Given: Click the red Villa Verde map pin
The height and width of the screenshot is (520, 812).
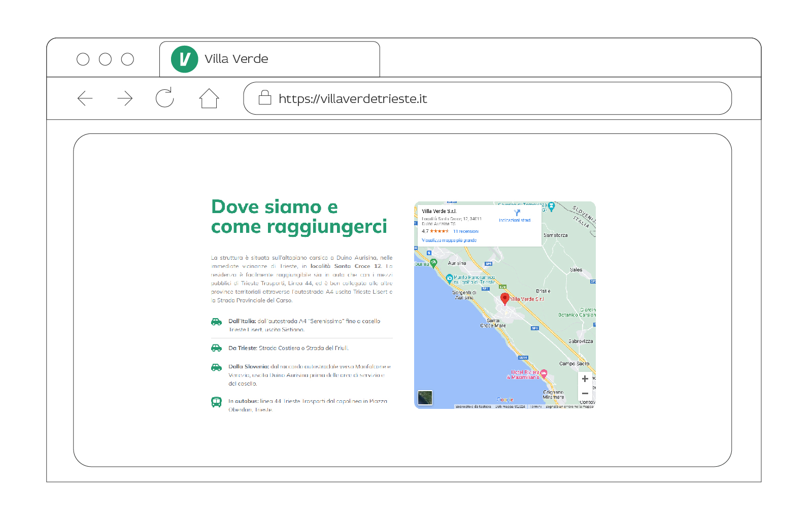Looking at the screenshot, I should pyautogui.click(x=504, y=298).
